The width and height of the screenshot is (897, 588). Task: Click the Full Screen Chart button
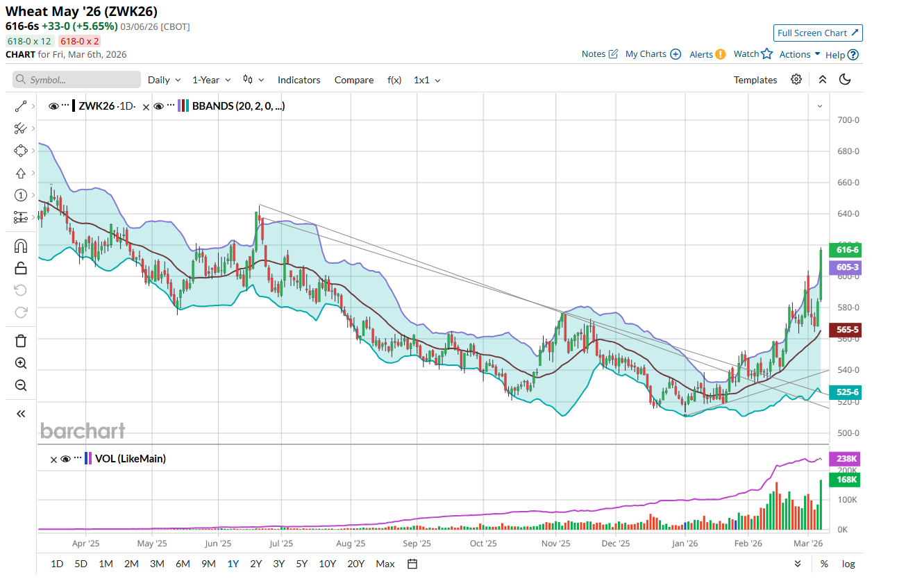[818, 33]
